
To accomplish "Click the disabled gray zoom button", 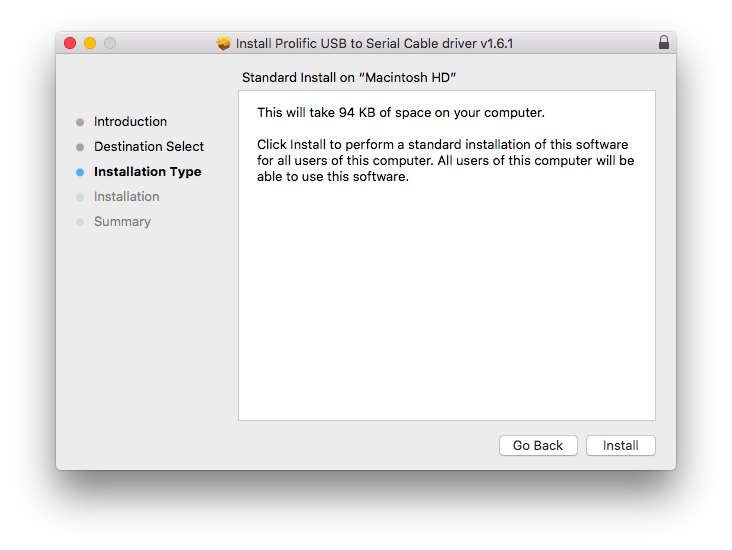I will coord(110,43).
